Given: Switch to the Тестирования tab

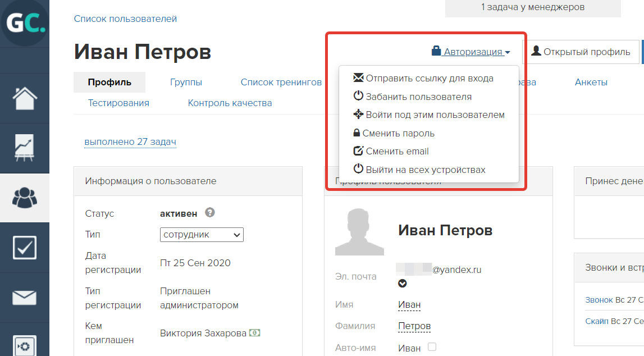Looking at the screenshot, I should [118, 103].
